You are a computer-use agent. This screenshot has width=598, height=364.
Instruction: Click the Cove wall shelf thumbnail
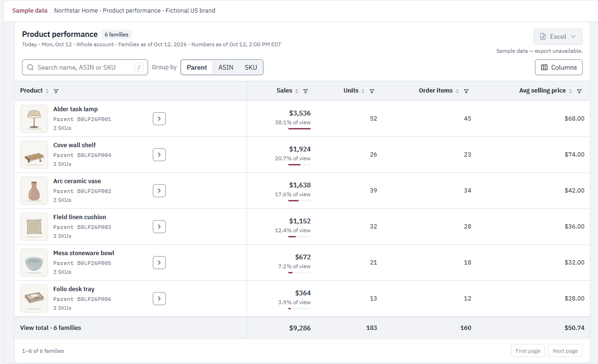coord(34,155)
